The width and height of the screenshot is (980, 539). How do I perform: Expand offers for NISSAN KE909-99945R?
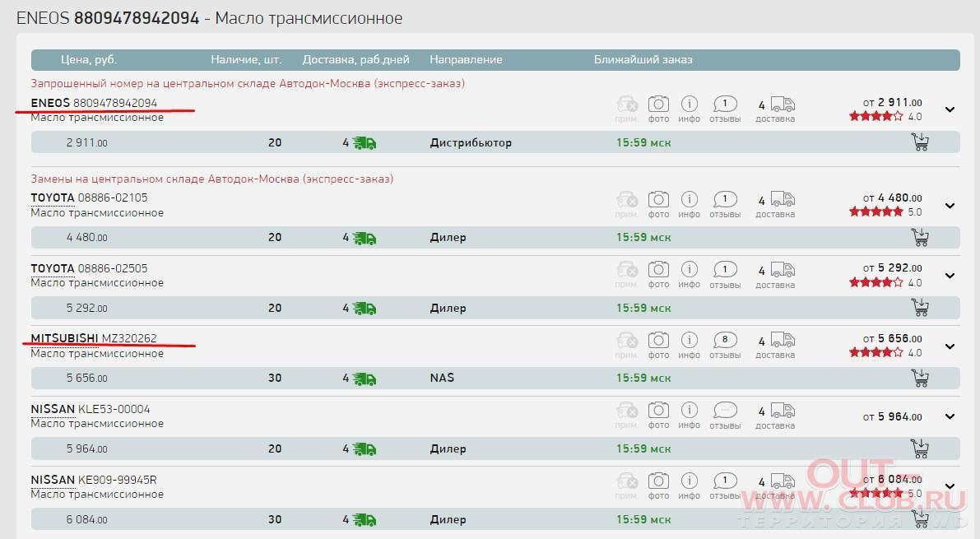pyautogui.click(x=950, y=486)
